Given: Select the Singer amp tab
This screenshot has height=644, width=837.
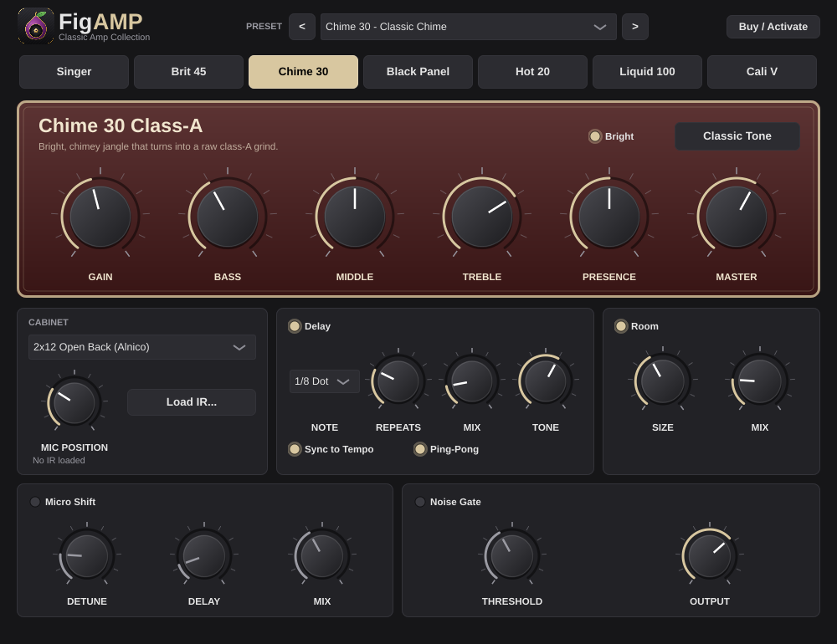Looking at the screenshot, I should (x=74, y=71).
